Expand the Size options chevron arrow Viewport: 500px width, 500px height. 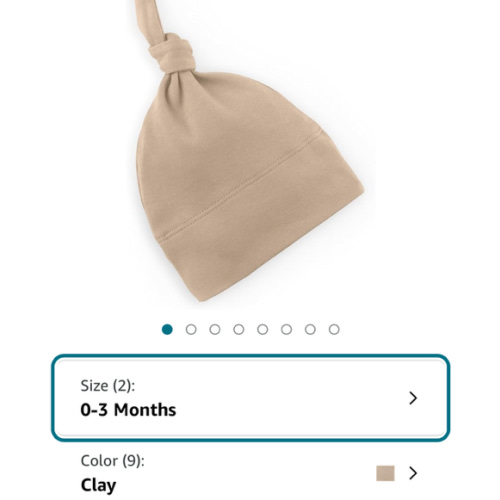[413, 398]
